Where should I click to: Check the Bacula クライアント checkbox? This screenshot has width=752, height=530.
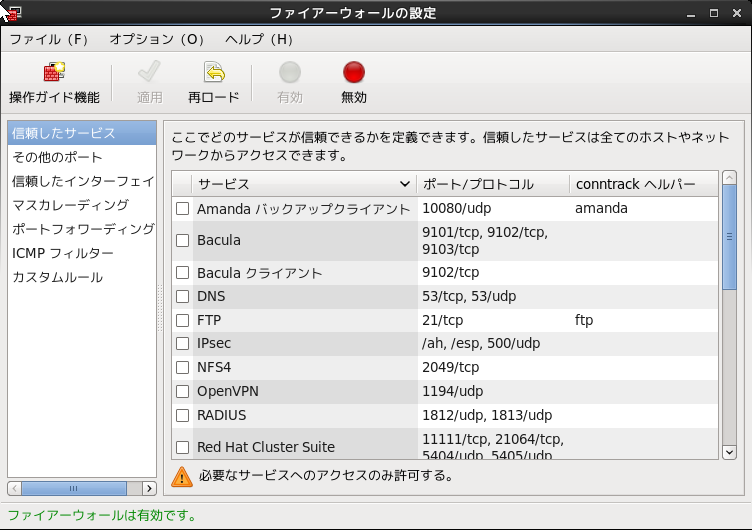(x=182, y=273)
